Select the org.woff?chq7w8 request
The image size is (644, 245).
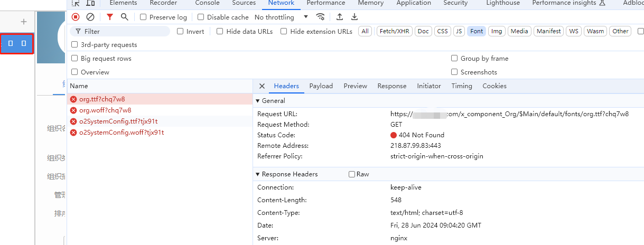105,110
